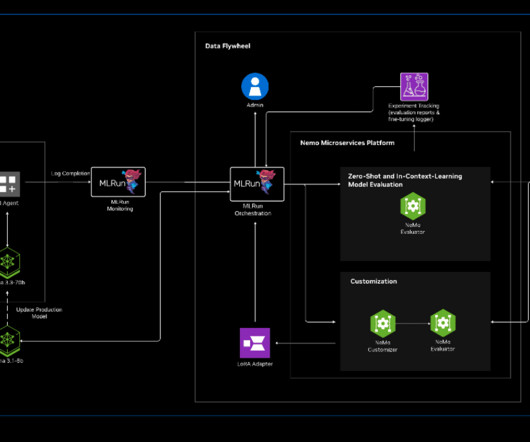Click the gray Agent grid icon

coord(9,184)
